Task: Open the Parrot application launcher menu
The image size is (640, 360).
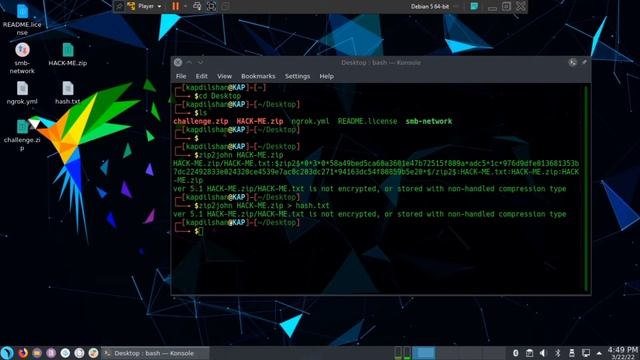Action: click(x=7, y=353)
